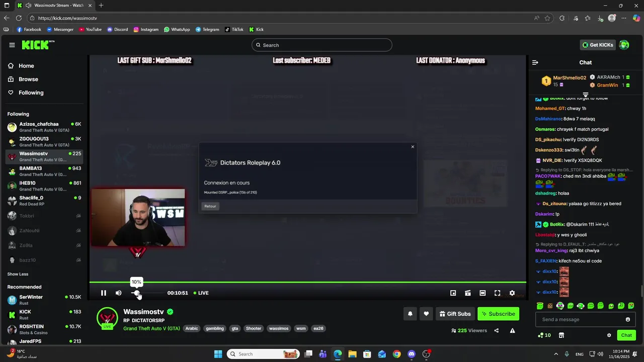Screen dimensions: 644x362
Task: Open Discord from the taskbar
Action: 412,354
